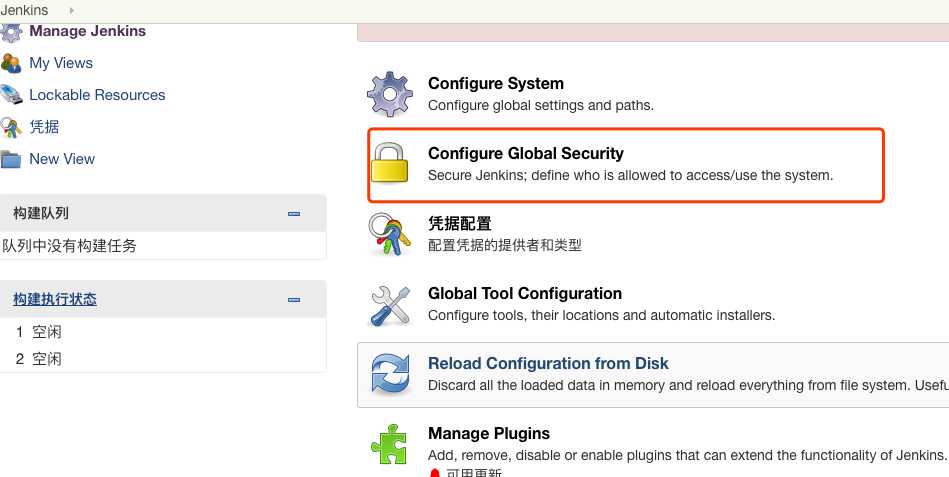Screen dimensions: 949x477
Task: Click the 队列中没有构建任务 message
Action: pyautogui.click(x=70, y=246)
